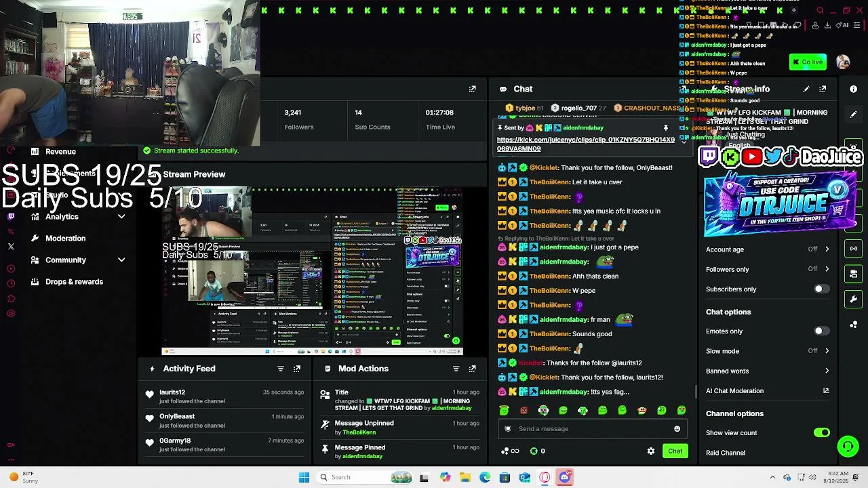
Task: Open Windows Start menu
Action: coord(304,477)
